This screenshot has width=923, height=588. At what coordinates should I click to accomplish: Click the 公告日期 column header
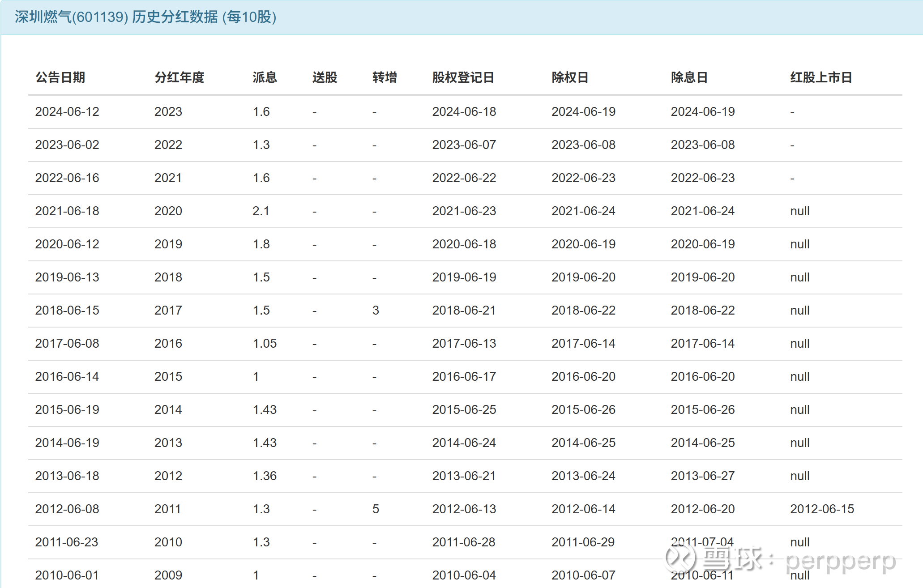click(60, 77)
